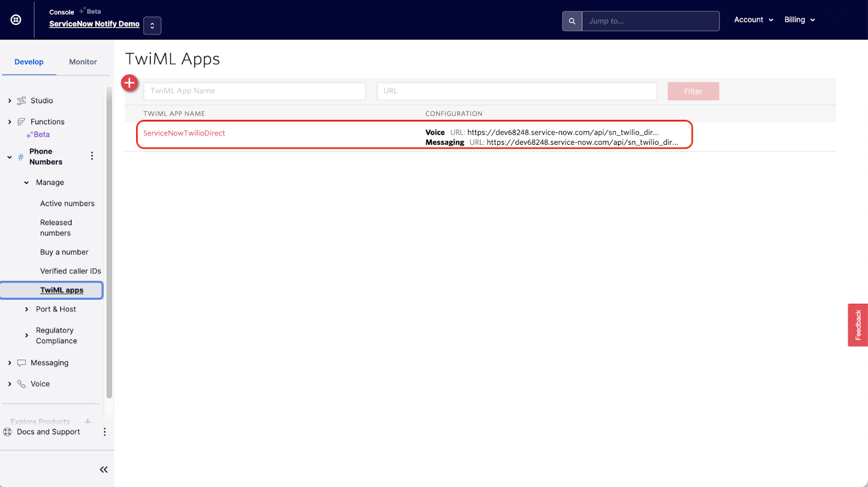This screenshot has height=487, width=868.
Task: Click the Port & Host label
Action: pyautogui.click(x=56, y=309)
